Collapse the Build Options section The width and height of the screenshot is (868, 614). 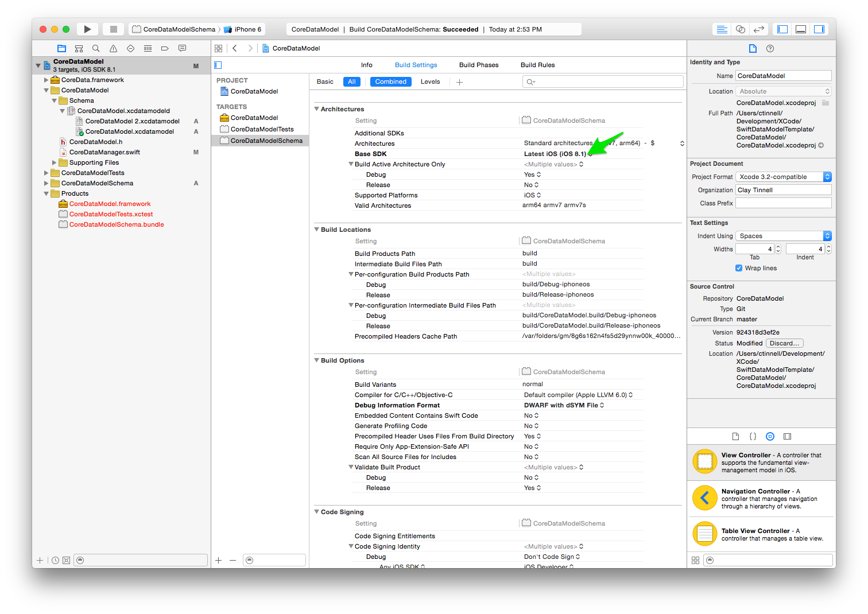click(316, 360)
